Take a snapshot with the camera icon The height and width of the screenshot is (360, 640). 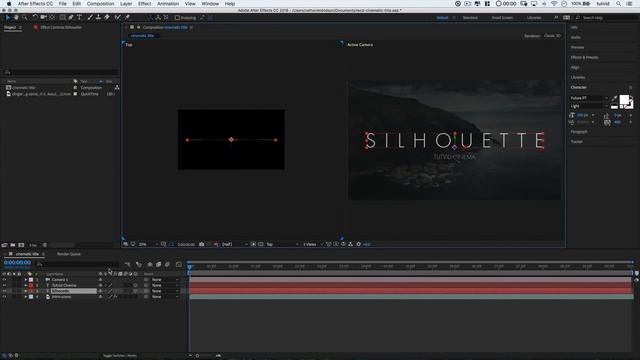(201, 244)
